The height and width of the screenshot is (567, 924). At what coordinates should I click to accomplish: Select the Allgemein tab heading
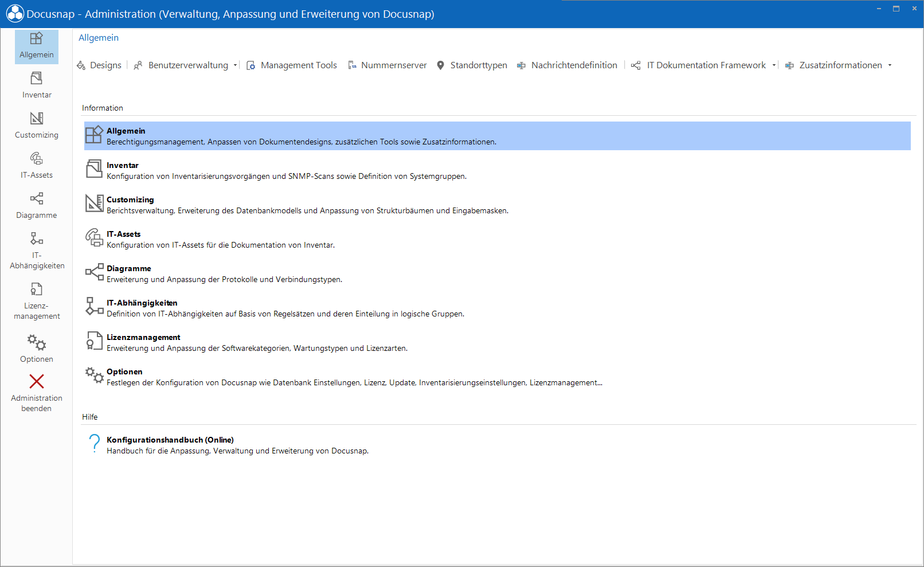click(x=99, y=38)
